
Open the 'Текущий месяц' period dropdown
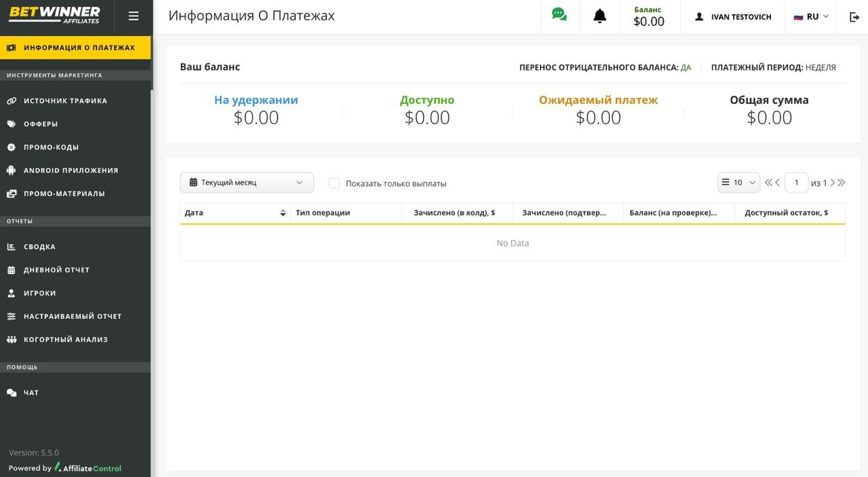click(x=246, y=183)
